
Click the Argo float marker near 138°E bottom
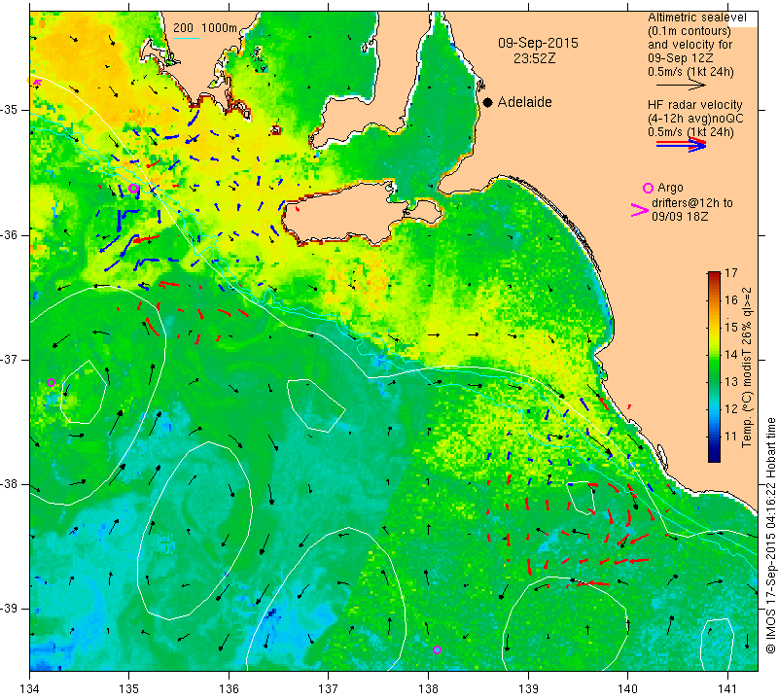click(x=437, y=649)
